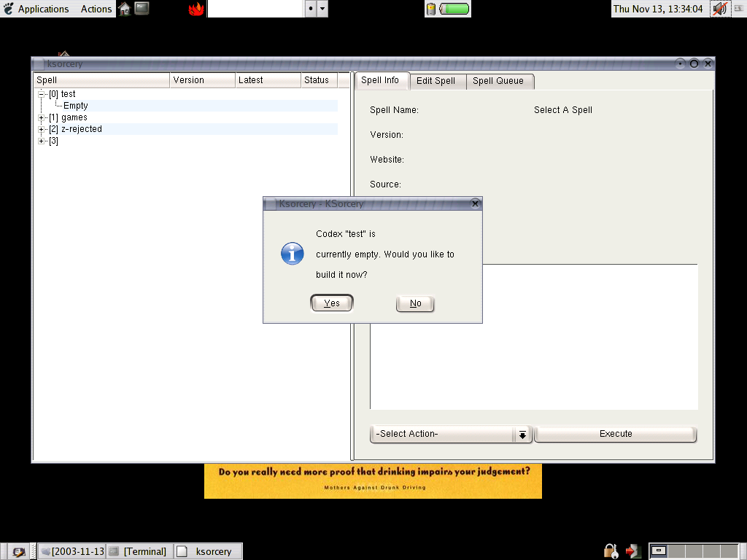Switch to the Edit Spell tab

pyautogui.click(x=436, y=81)
